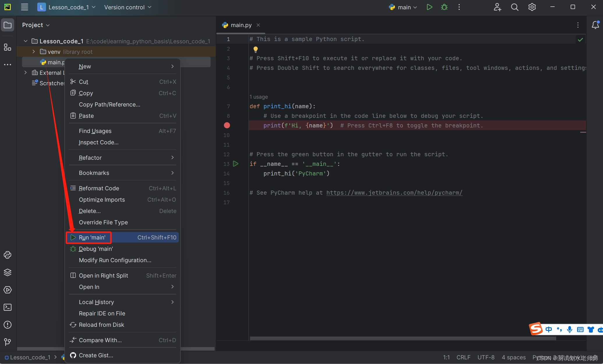603x364 pixels.
Task: Click the 1:1 cursor position indicator
Action: [x=446, y=357]
